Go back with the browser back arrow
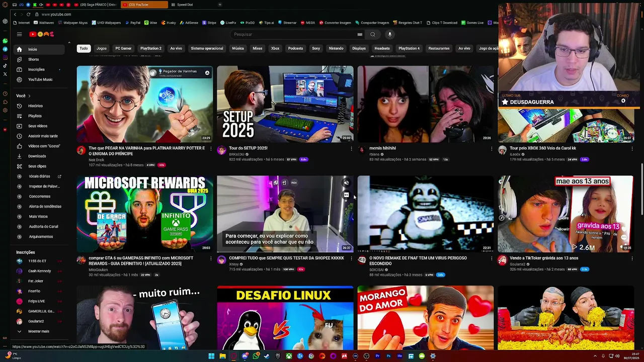The height and width of the screenshot is (362, 644). tap(15, 14)
